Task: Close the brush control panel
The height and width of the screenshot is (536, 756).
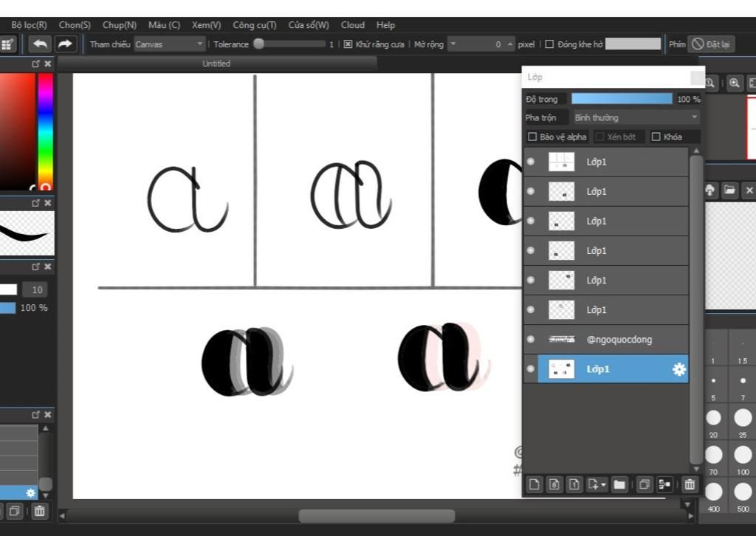Action: click(x=48, y=267)
